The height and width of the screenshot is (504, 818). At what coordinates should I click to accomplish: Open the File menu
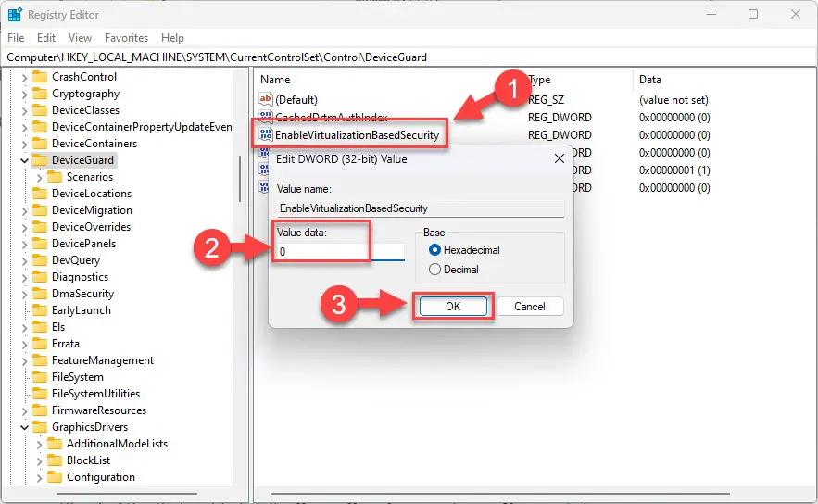coord(16,38)
